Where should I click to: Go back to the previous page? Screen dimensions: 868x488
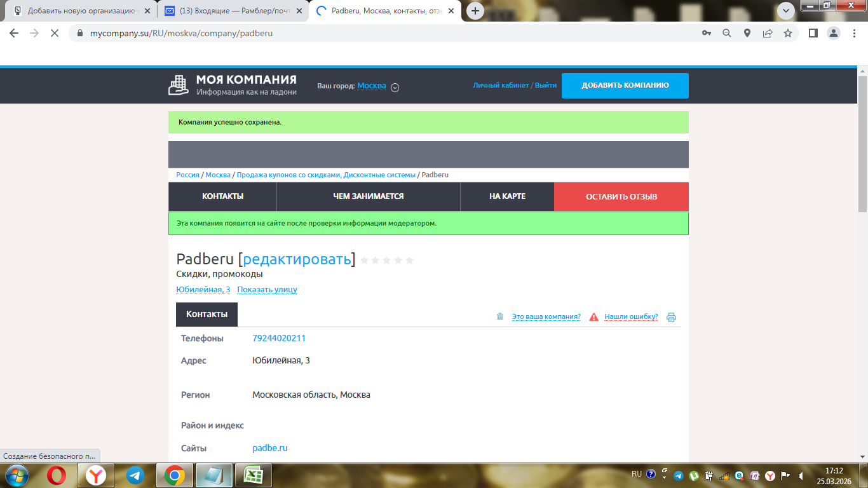click(14, 33)
